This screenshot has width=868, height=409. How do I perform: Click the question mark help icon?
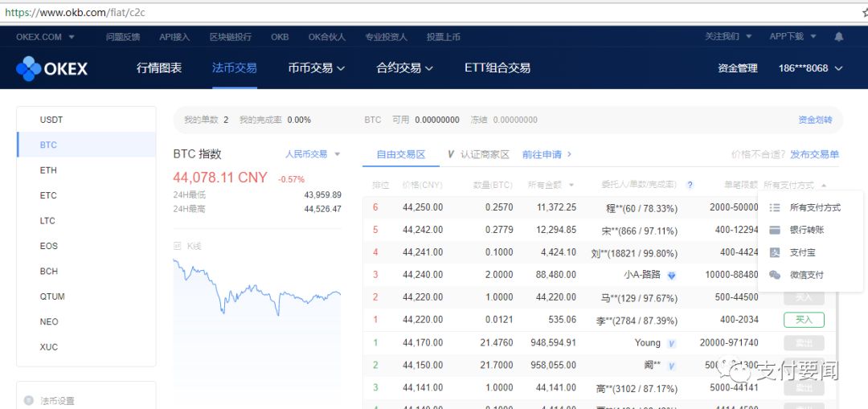pyautogui.click(x=690, y=185)
